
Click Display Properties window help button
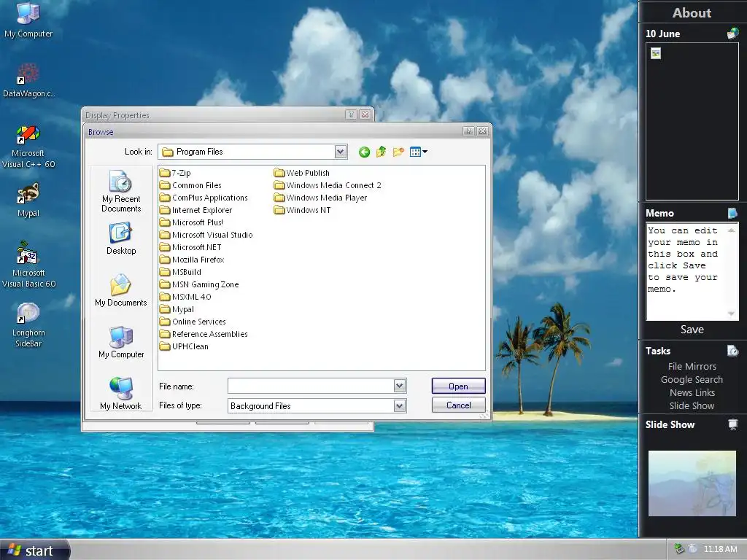351,114
